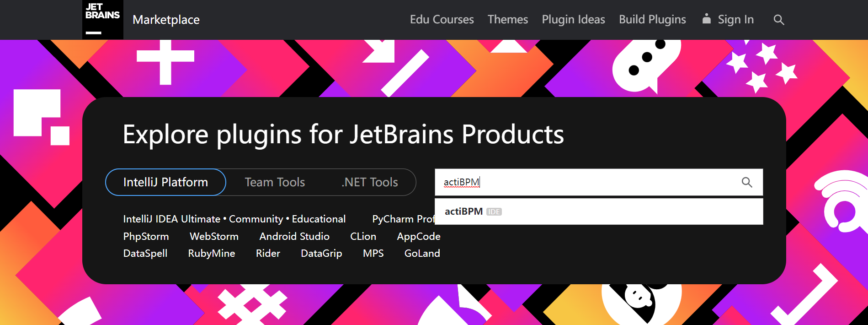Image resolution: width=868 pixels, height=325 pixels.
Task: Switch to .NET Tools tab
Action: click(369, 182)
